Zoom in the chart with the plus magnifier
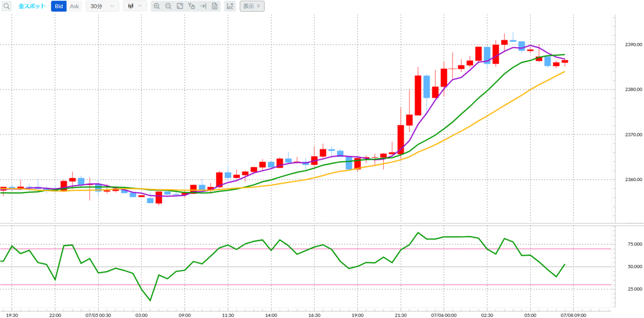 (x=157, y=6)
